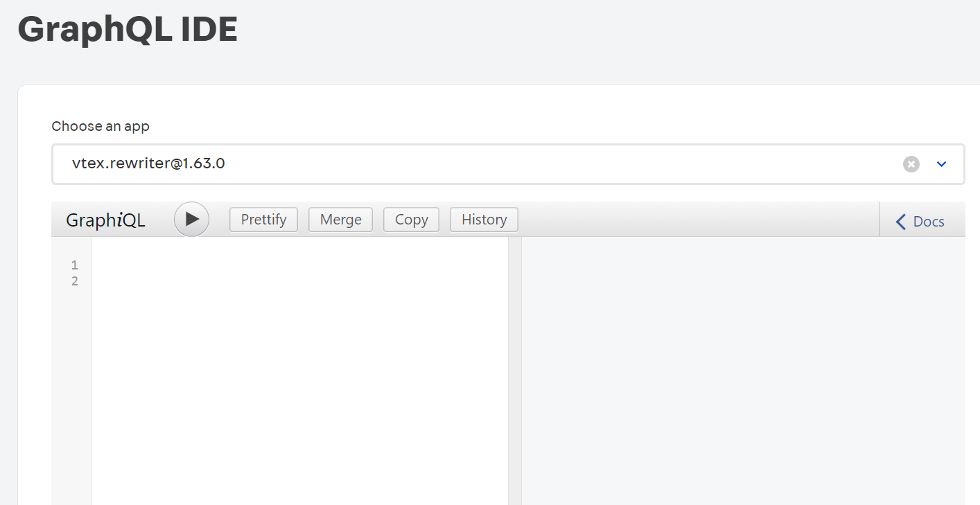980x505 pixels.
Task: Click line number 1 in the gutter
Action: (x=74, y=265)
